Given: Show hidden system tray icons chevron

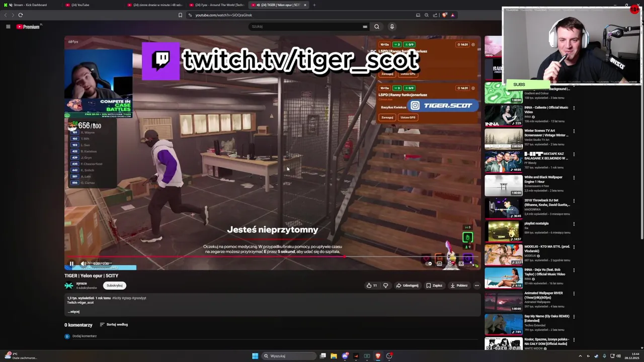Looking at the screenshot, I should [x=580, y=356].
